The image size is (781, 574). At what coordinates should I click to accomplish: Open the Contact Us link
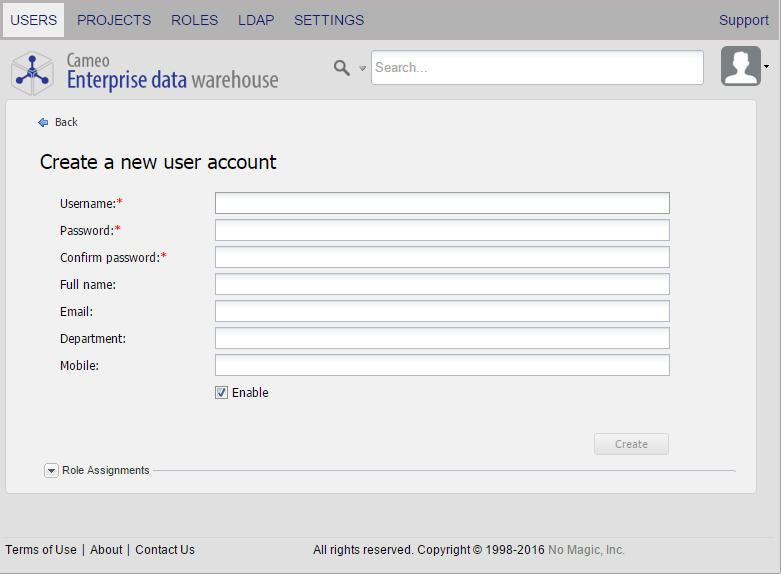click(165, 550)
